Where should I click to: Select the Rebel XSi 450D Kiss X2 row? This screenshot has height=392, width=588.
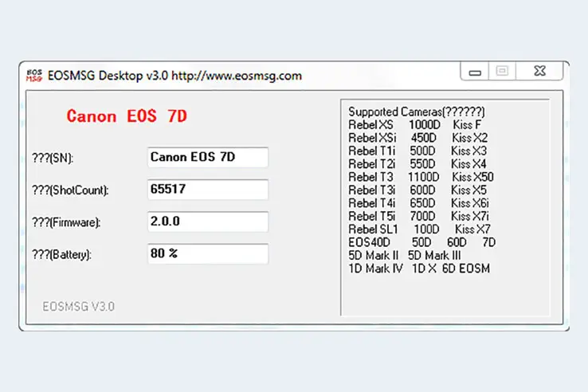tap(418, 138)
